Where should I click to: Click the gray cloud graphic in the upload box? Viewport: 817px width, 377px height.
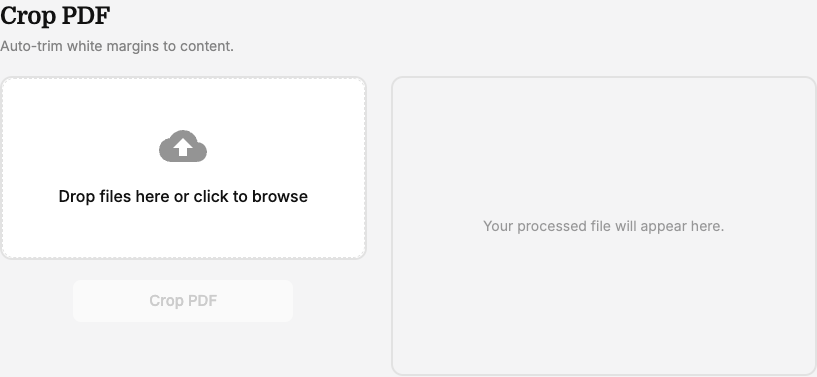coord(183,146)
